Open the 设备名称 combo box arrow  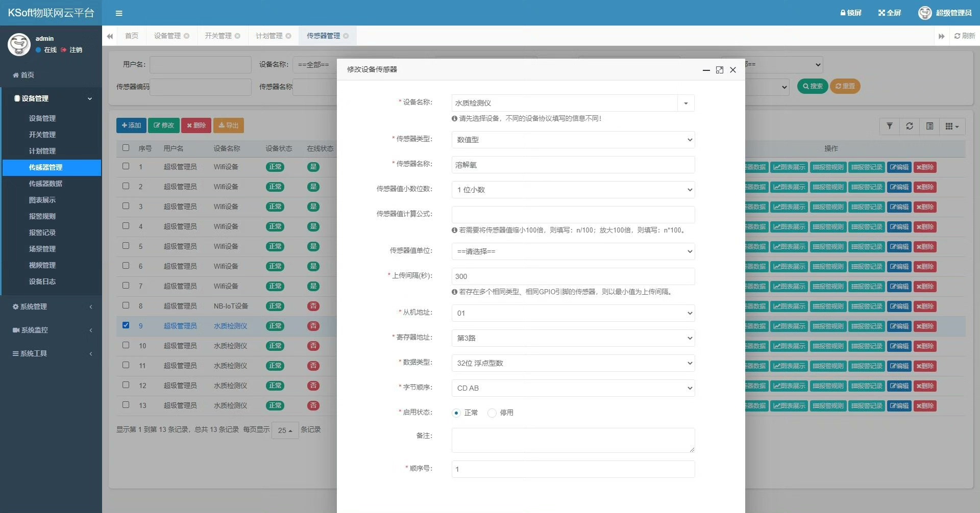click(686, 104)
